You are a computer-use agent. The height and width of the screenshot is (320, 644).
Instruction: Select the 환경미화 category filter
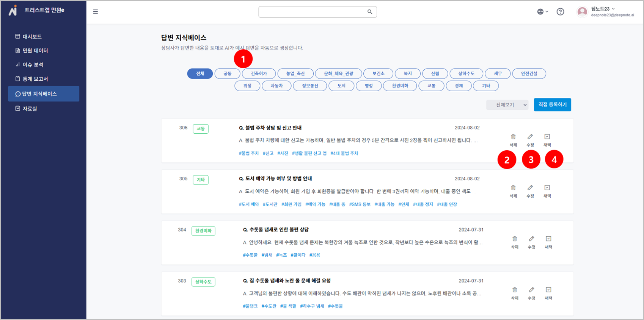tap(400, 86)
